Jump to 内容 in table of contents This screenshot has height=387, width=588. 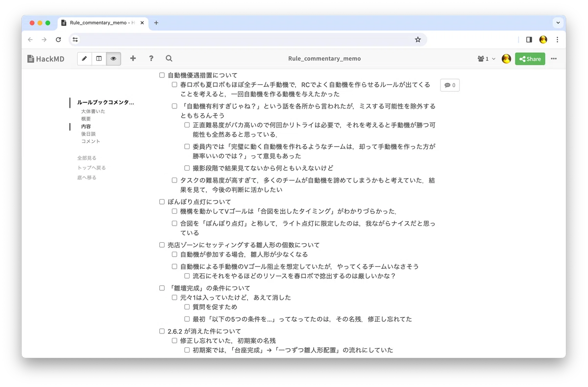click(86, 127)
